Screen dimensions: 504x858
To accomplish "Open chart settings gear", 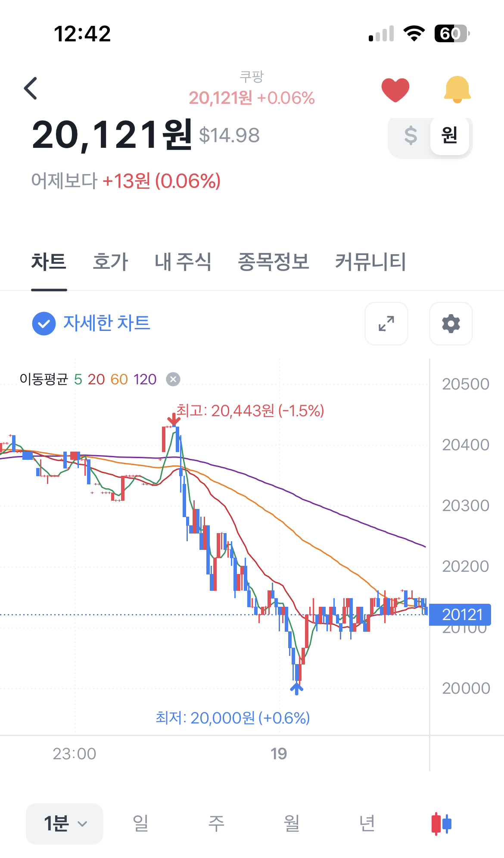I will pyautogui.click(x=451, y=324).
